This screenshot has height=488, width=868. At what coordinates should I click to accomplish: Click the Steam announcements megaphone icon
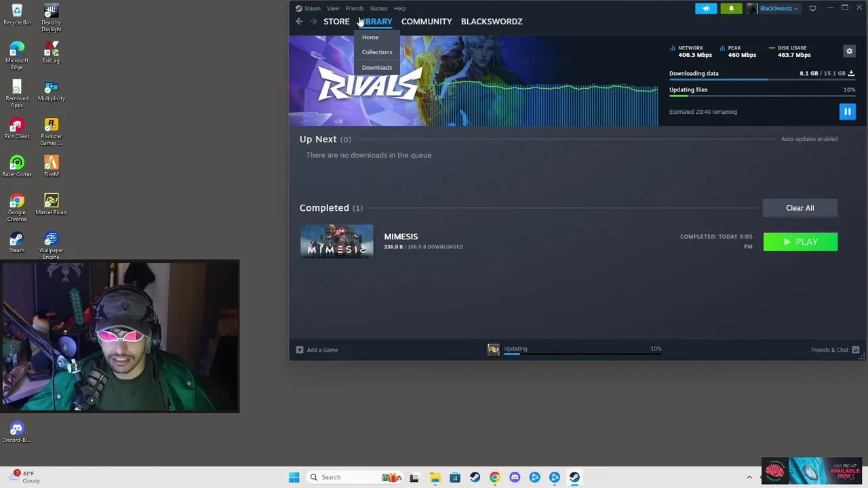[705, 8]
